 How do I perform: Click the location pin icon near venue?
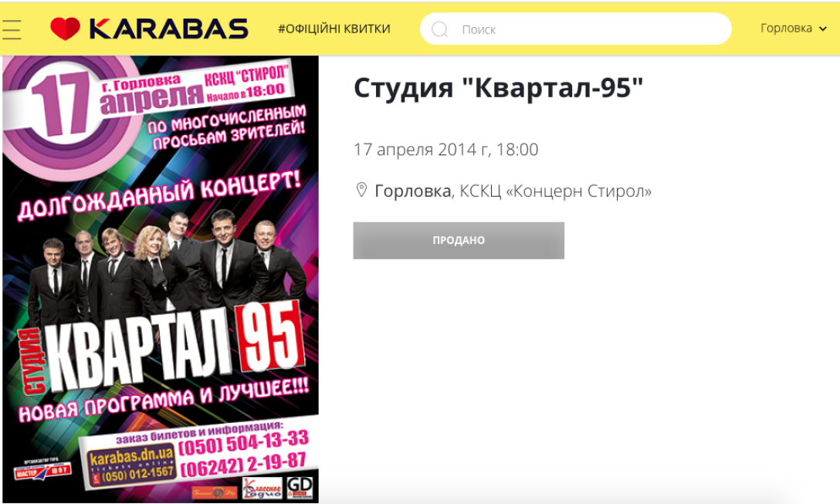pos(361,190)
